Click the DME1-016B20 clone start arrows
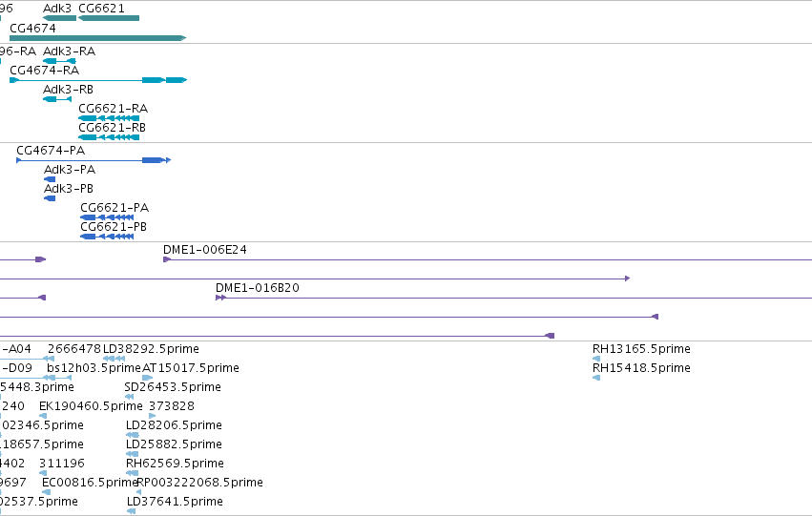 [x=220, y=298]
